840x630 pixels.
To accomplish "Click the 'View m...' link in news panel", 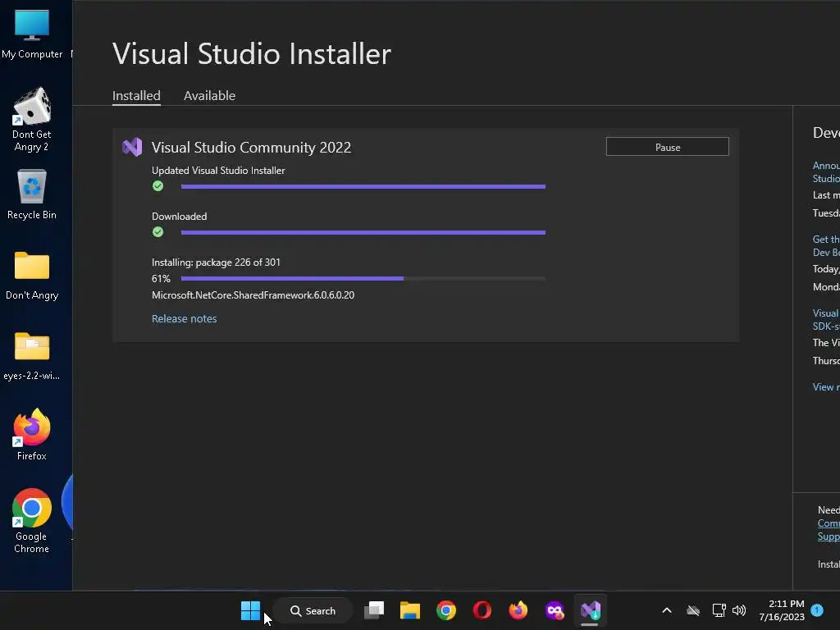I will tap(826, 387).
